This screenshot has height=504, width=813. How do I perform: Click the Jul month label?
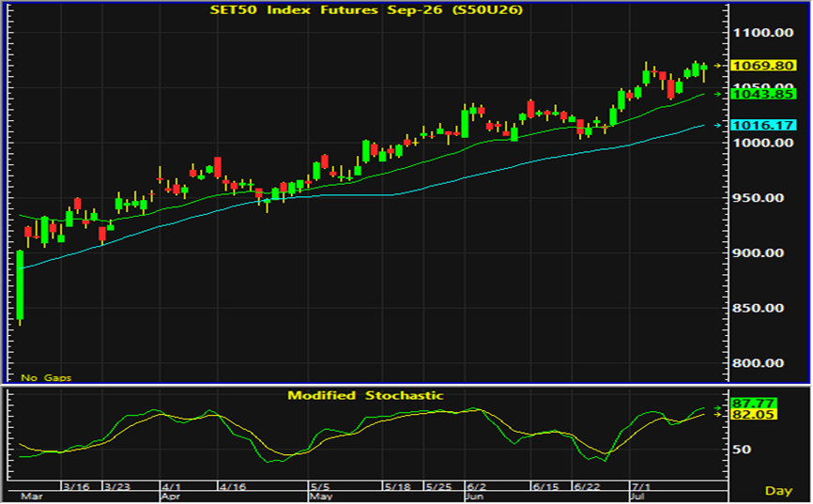pyautogui.click(x=637, y=496)
